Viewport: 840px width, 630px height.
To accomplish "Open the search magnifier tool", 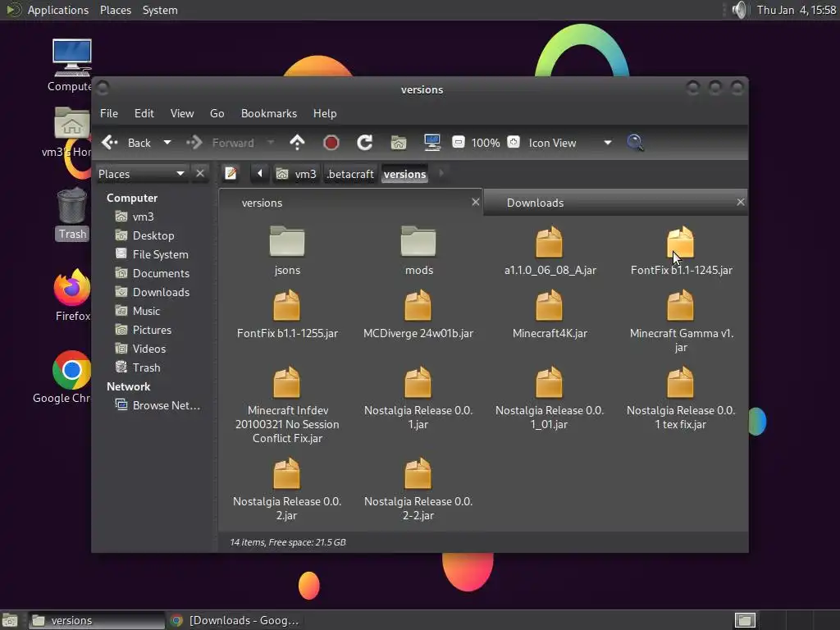I will pyautogui.click(x=636, y=143).
